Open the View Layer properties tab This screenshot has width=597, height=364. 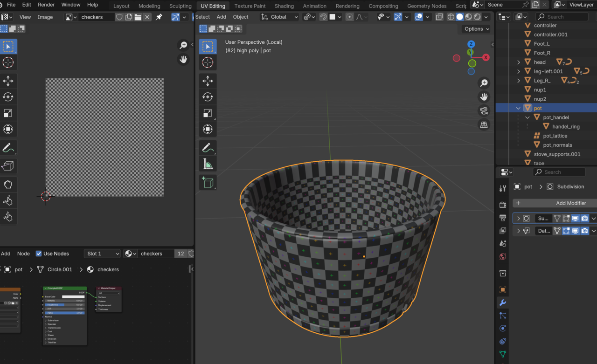click(x=503, y=231)
